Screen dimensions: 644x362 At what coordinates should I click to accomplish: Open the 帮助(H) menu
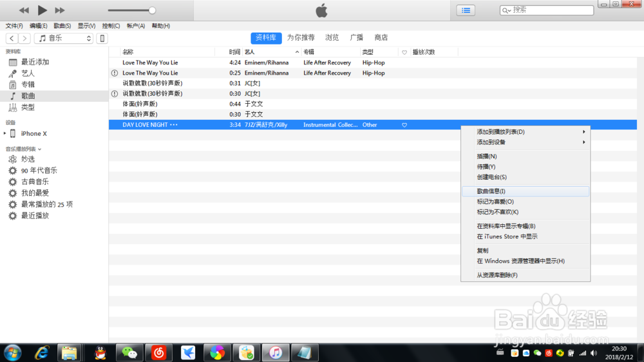click(x=160, y=26)
